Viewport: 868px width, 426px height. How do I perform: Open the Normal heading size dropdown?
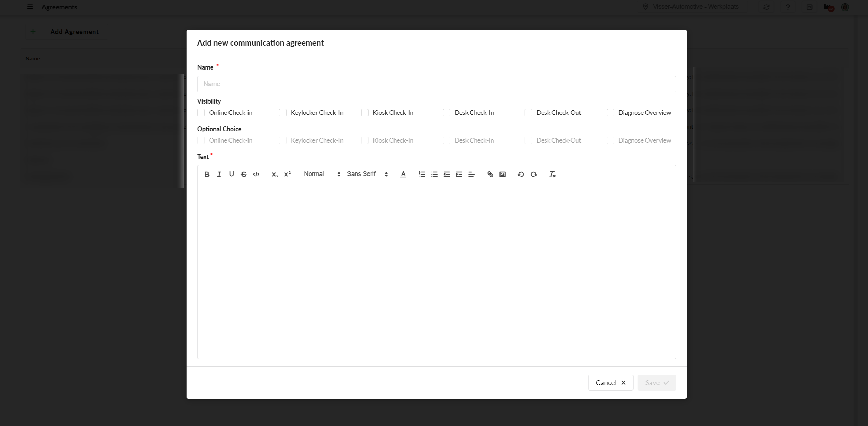322,174
